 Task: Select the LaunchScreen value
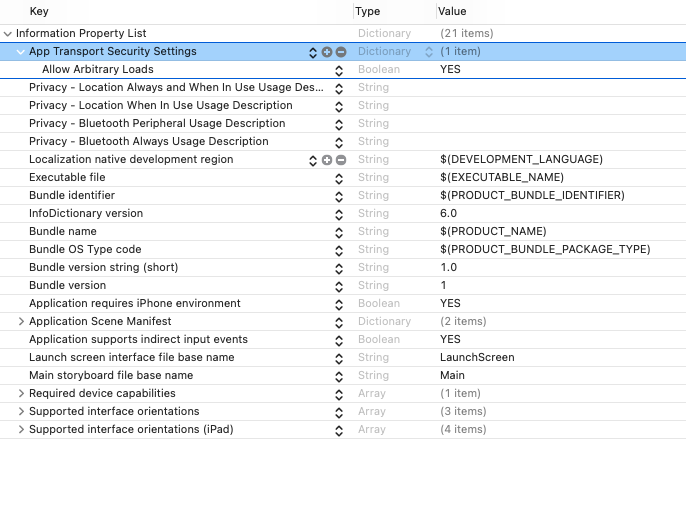click(x=477, y=357)
